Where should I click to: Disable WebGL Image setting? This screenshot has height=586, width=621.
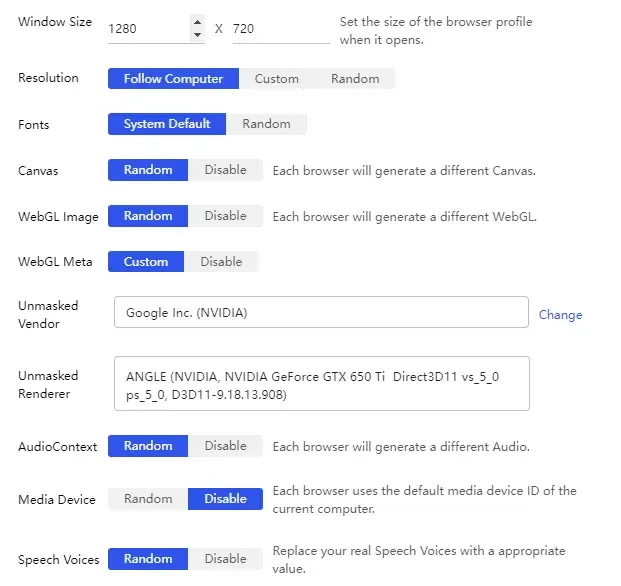(225, 216)
